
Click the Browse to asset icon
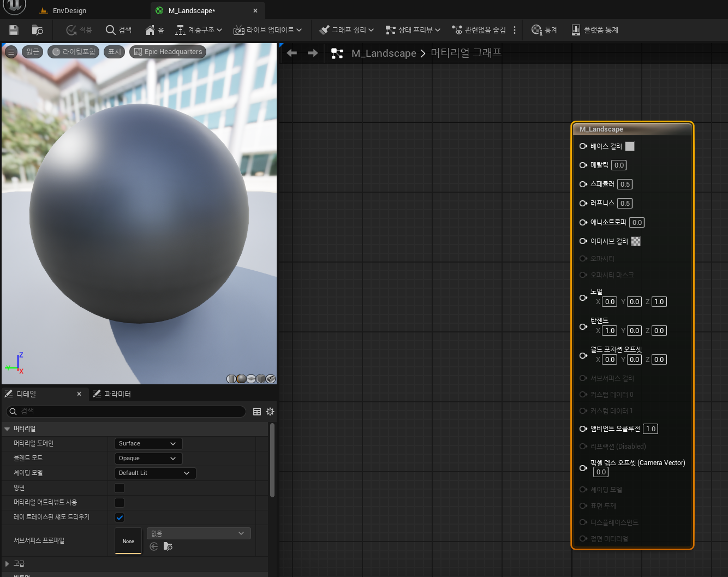click(38, 30)
